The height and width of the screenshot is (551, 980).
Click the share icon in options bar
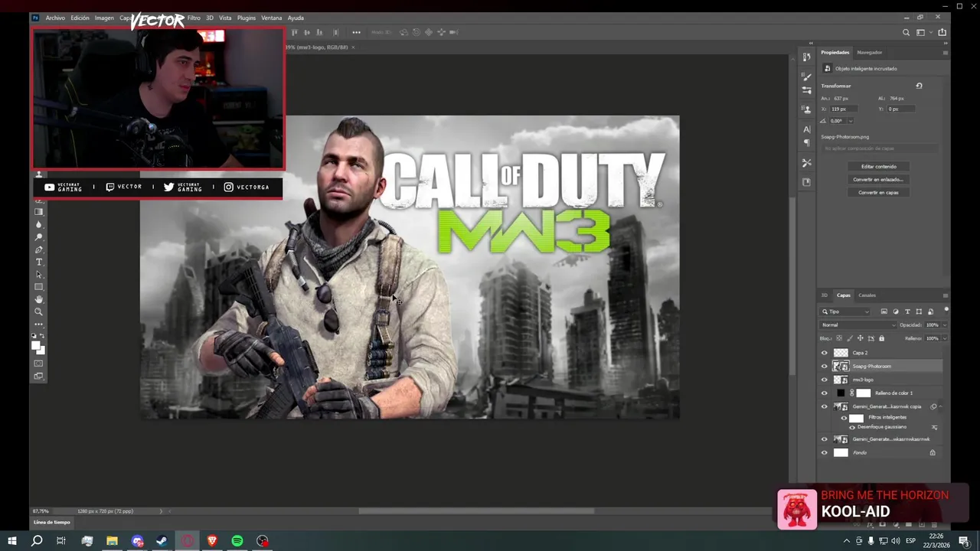tap(942, 32)
